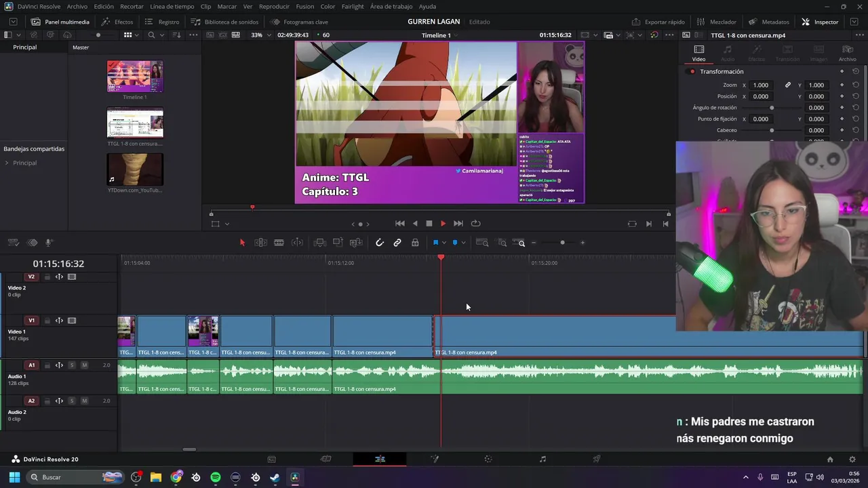Add a blue flag to clip
This screenshot has height=488, width=868.
click(435, 243)
